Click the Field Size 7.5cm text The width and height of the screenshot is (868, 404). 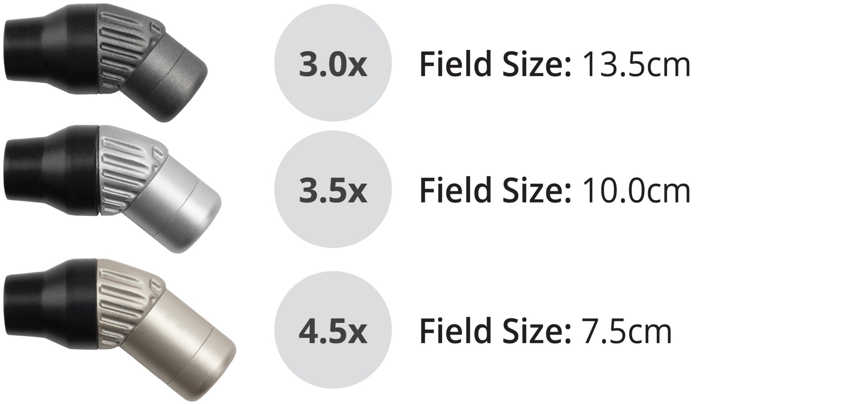[x=545, y=330]
